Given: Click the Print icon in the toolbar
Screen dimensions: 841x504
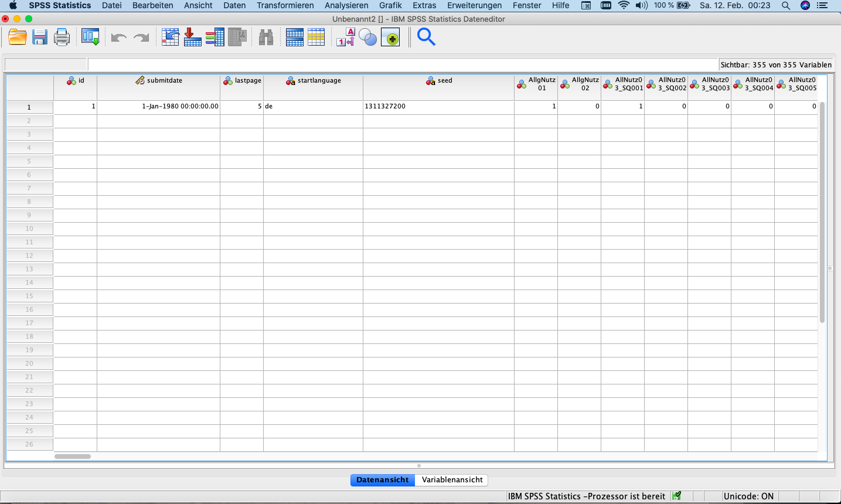Looking at the screenshot, I should [x=62, y=38].
